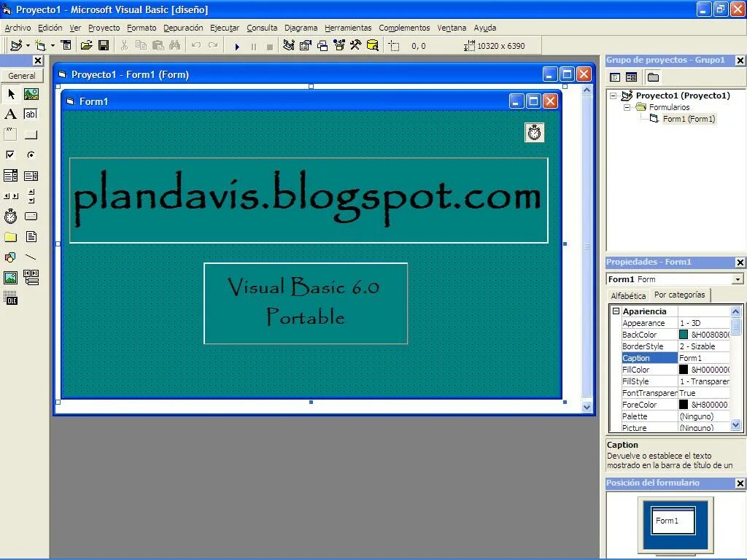The image size is (747, 560).
Task: Select the vertical scrollbar tool in toolbox
Action: (x=31, y=195)
